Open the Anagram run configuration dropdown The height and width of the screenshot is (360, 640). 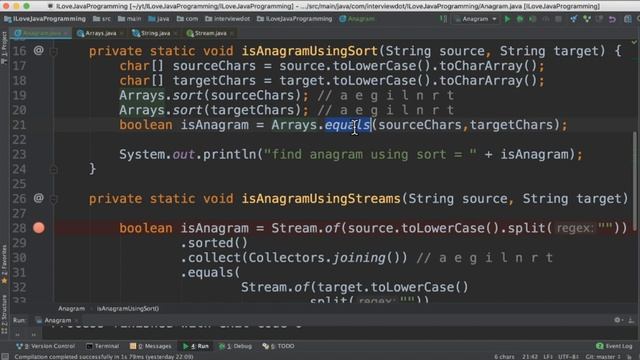pyautogui.click(x=476, y=19)
